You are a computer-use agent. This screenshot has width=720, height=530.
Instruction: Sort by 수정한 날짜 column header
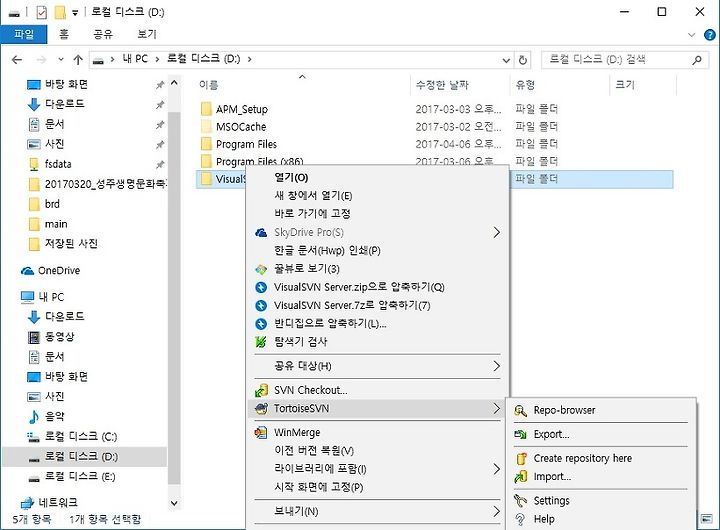(442, 85)
